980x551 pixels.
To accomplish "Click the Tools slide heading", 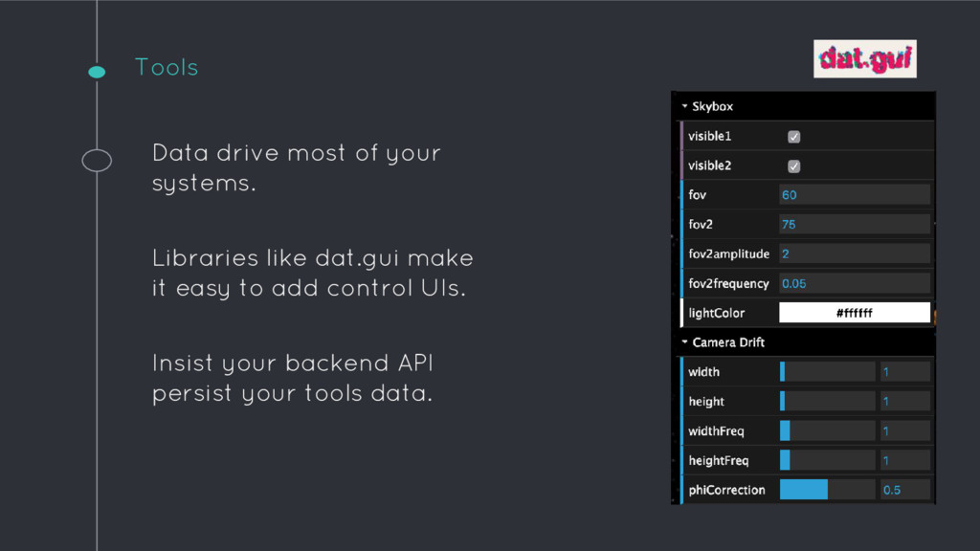I will 167,68.
